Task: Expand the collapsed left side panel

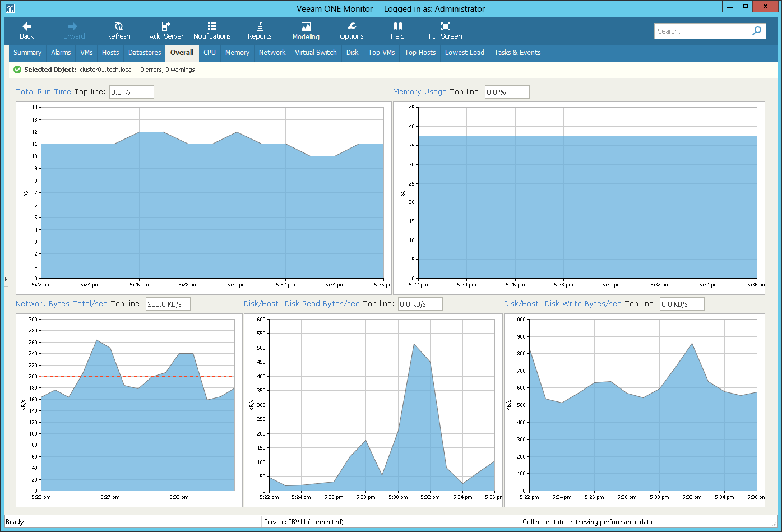Action: (6, 279)
